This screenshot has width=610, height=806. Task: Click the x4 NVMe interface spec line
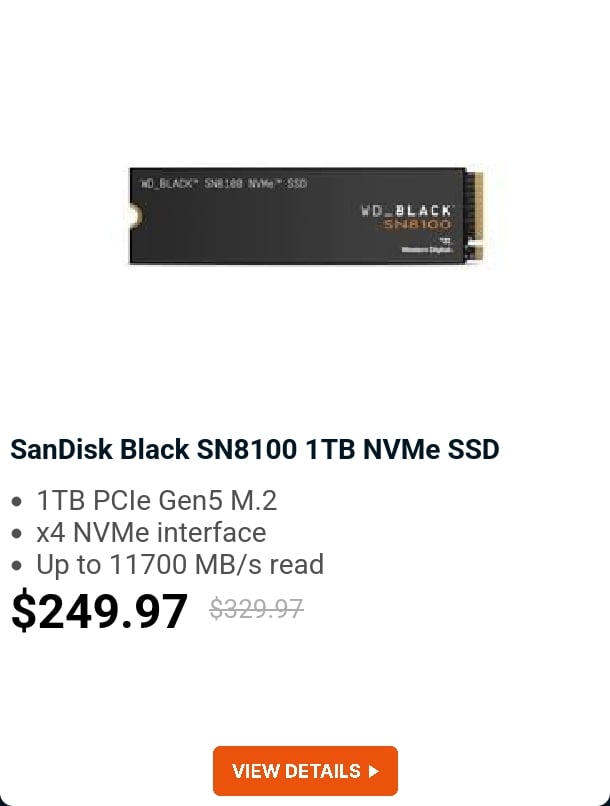coord(151,532)
